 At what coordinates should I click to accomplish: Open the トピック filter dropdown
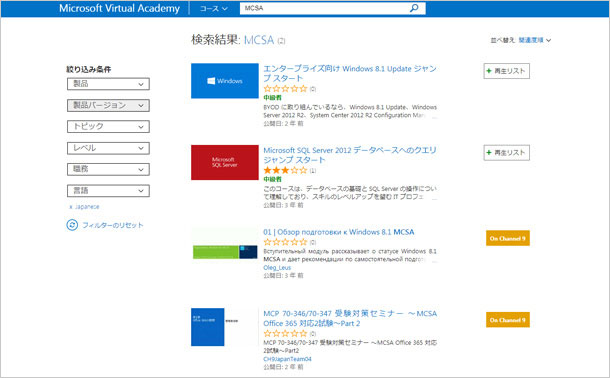click(x=108, y=126)
